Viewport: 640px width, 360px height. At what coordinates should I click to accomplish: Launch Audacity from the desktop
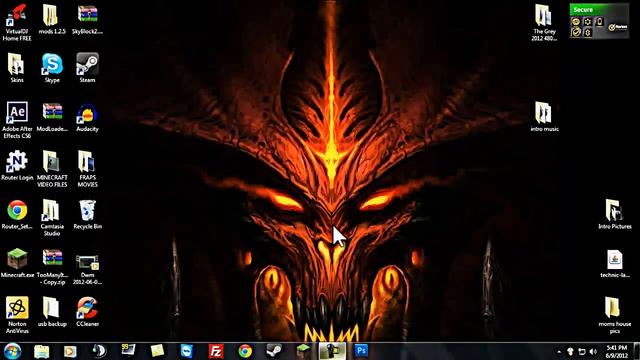pos(87,117)
